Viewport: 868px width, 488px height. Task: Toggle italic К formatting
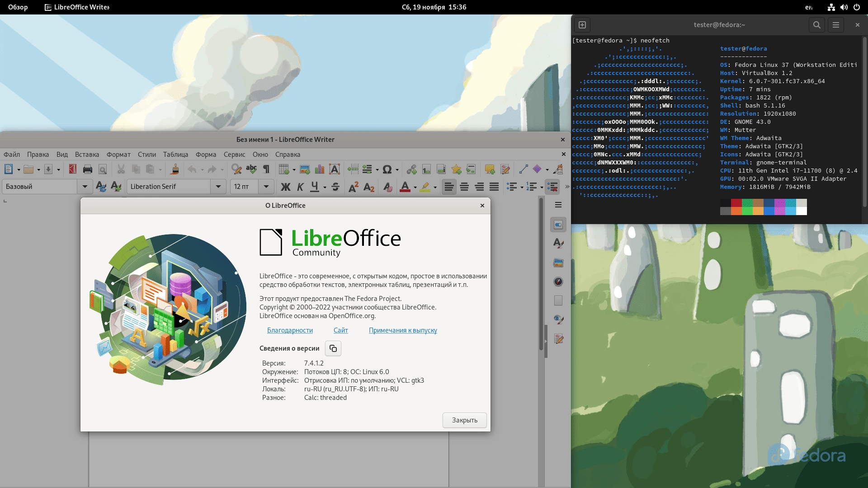[300, 187]
